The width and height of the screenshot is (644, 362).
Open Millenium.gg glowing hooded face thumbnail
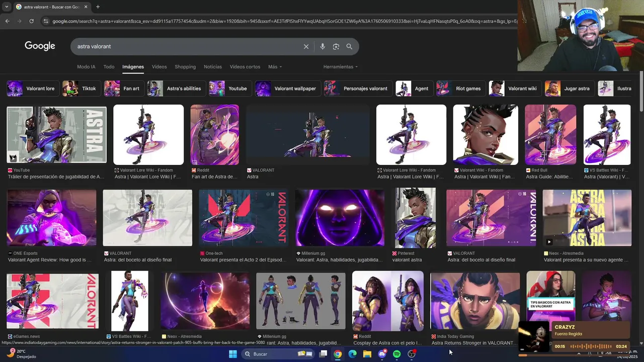340,218
